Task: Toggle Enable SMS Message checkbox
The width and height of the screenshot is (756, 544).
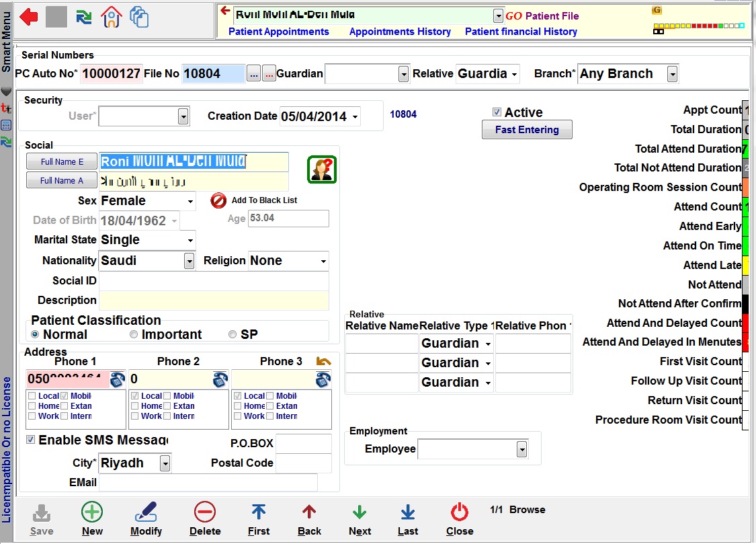Action: (30, 439)
